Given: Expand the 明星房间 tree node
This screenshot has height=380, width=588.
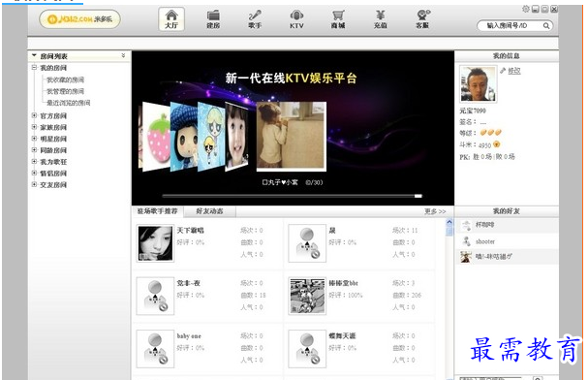Looking at the screenshot, I should point(34,139).
